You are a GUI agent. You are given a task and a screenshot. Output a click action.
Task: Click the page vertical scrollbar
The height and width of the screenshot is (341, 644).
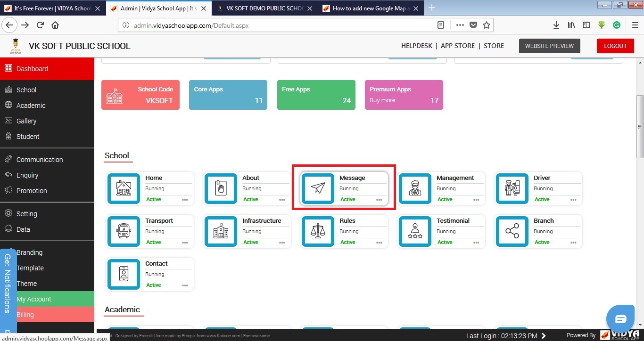(x=640, y=127)
